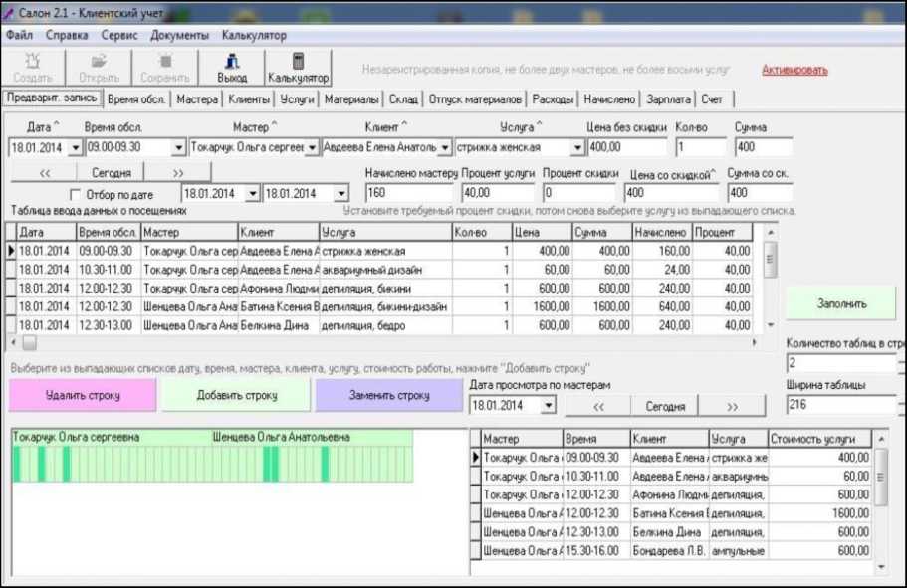The width and height of the screenshot is (907, 588).
Task: Expand the Услуга стрижка женская dropdown
Action: [577, 148]
